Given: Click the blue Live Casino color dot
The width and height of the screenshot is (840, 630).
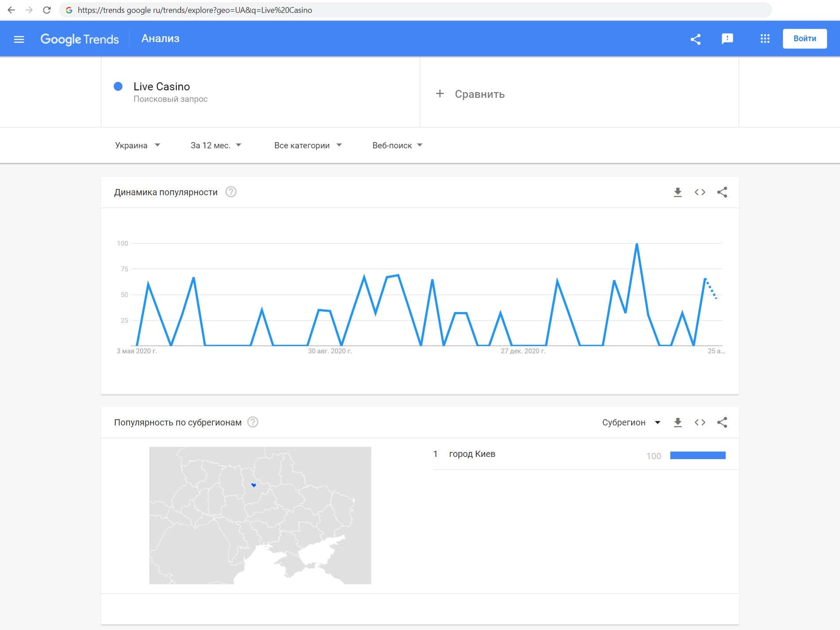Looking at the screenshot, I should [118, 86].
